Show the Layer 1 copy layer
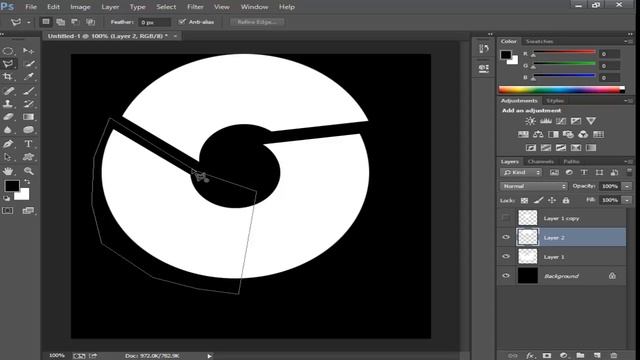This screenshot has width=640, height=360. (x=506, y=218)
